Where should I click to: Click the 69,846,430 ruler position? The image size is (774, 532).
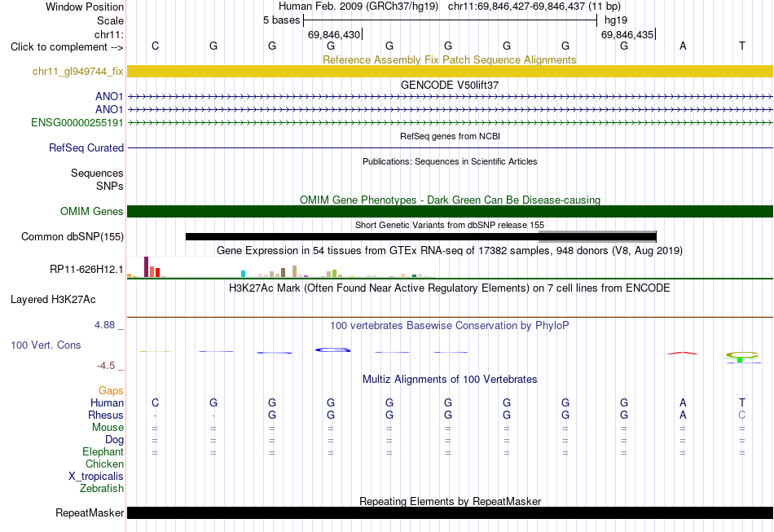(334, 34)
